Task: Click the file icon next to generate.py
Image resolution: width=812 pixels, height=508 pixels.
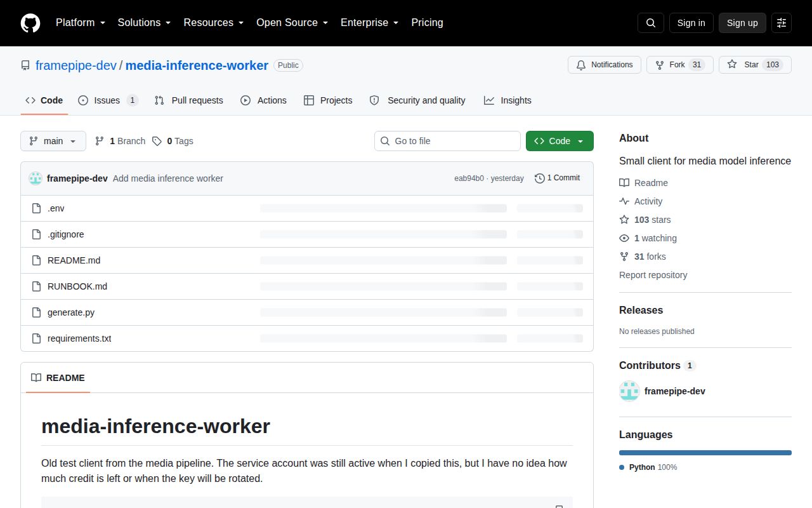Action: click(36, 312)
